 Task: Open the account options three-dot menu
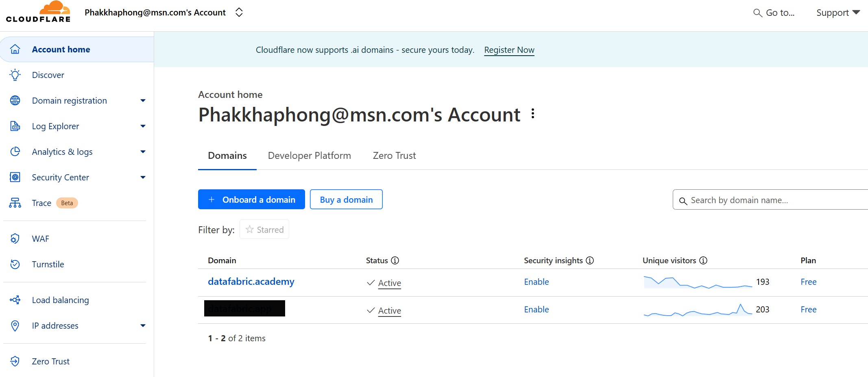533,115
